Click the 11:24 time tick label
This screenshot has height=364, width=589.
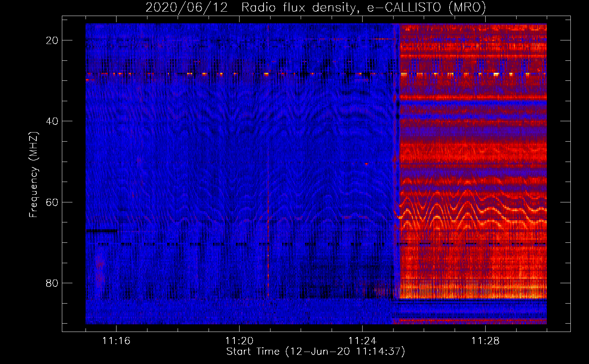coord(363,341)
